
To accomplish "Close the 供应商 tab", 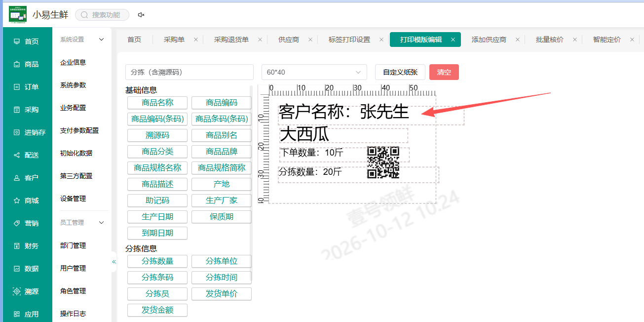I will click(310, 40).
